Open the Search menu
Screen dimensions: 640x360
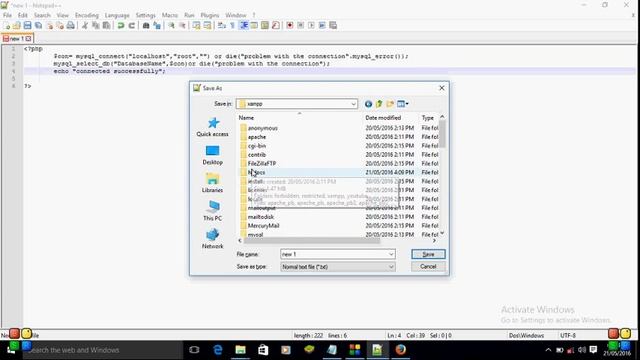tap(42, 15)
